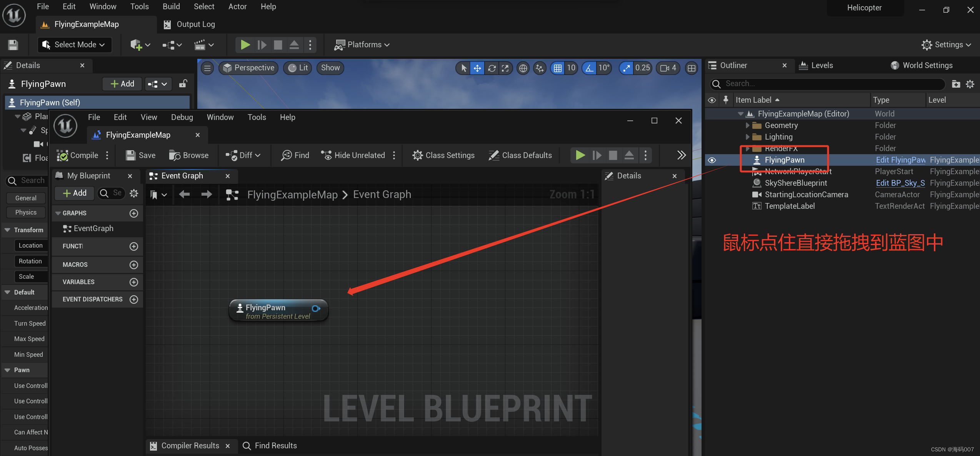Screen dimensions: 980x456
Task: Open the Platforms dropdown menu
Action: click(x=362, y=45)
